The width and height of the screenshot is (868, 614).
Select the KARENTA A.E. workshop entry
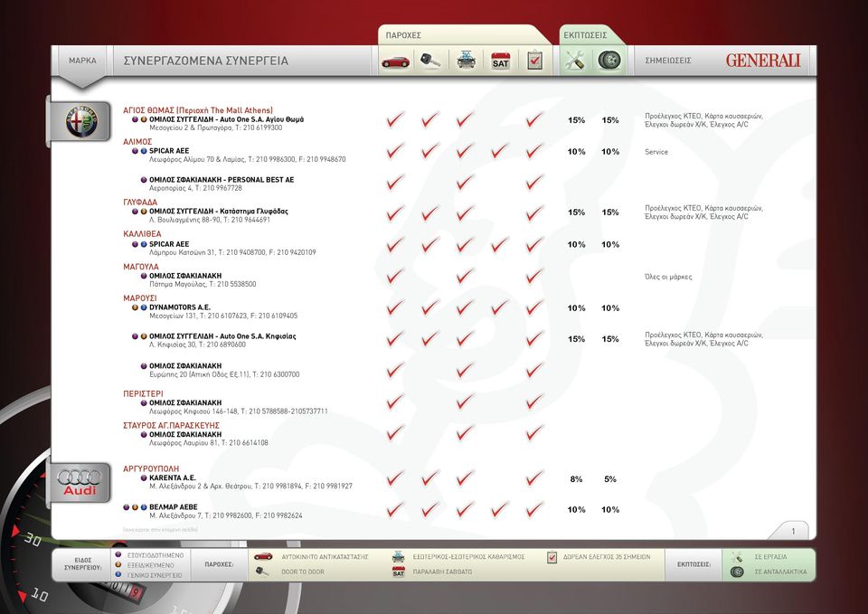172,477
